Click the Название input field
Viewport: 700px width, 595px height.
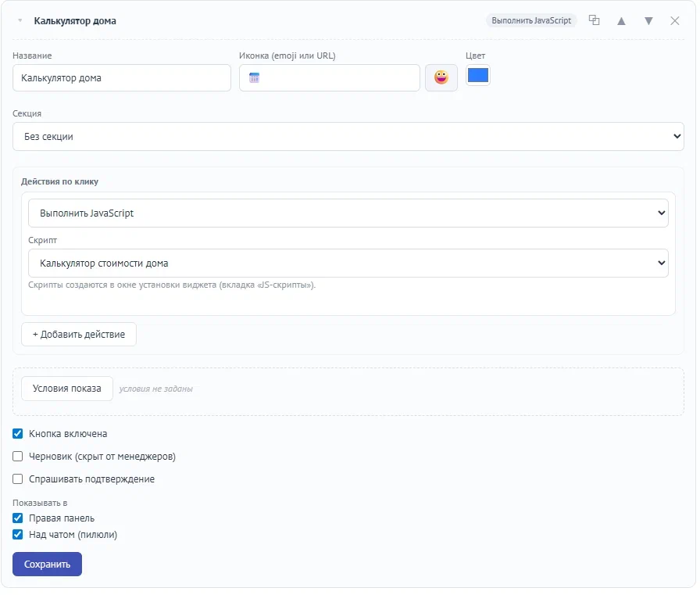[123, 78]
